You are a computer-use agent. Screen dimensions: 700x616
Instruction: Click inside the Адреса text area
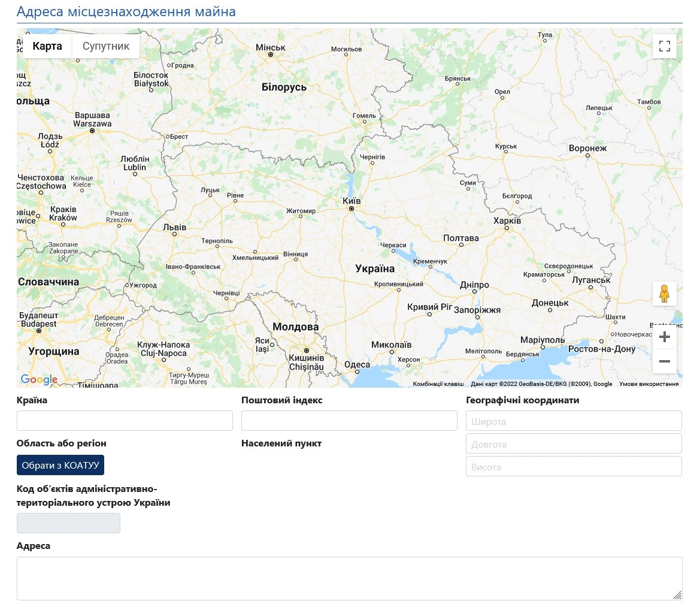(x=349, y=578)
